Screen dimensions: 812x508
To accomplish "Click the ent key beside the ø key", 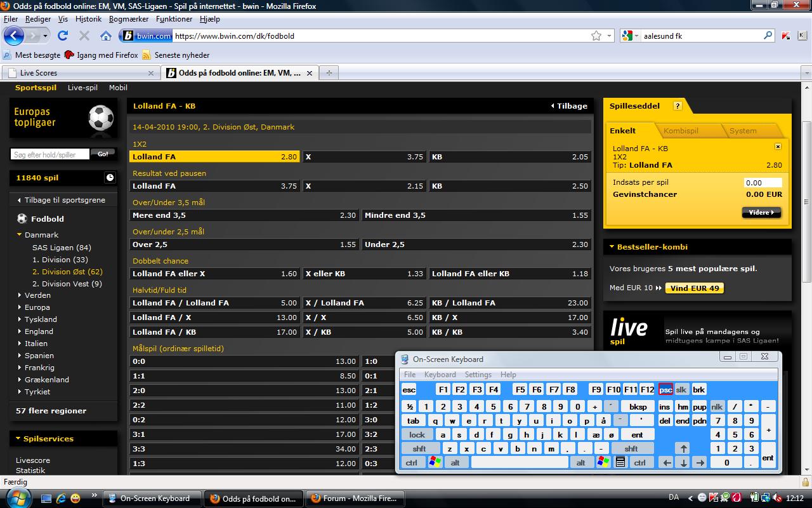I will point(638,435).
